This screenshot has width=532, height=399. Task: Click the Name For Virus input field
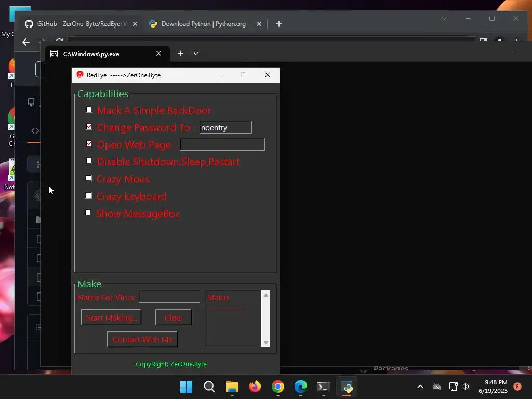click(169, 297)
